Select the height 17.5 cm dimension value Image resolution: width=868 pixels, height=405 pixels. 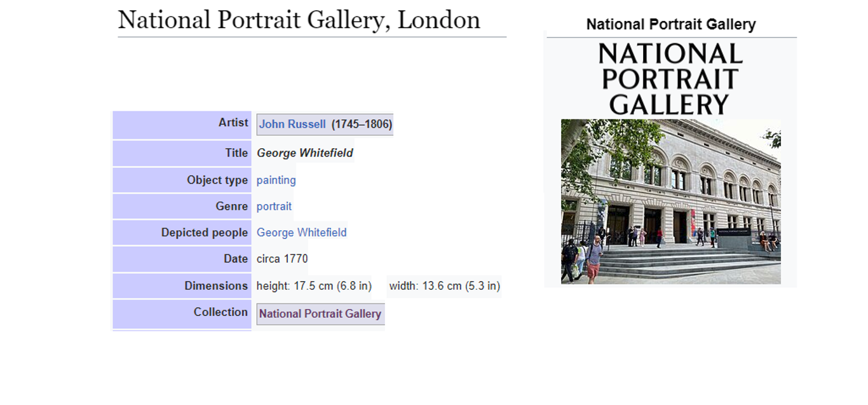point(314,286)
